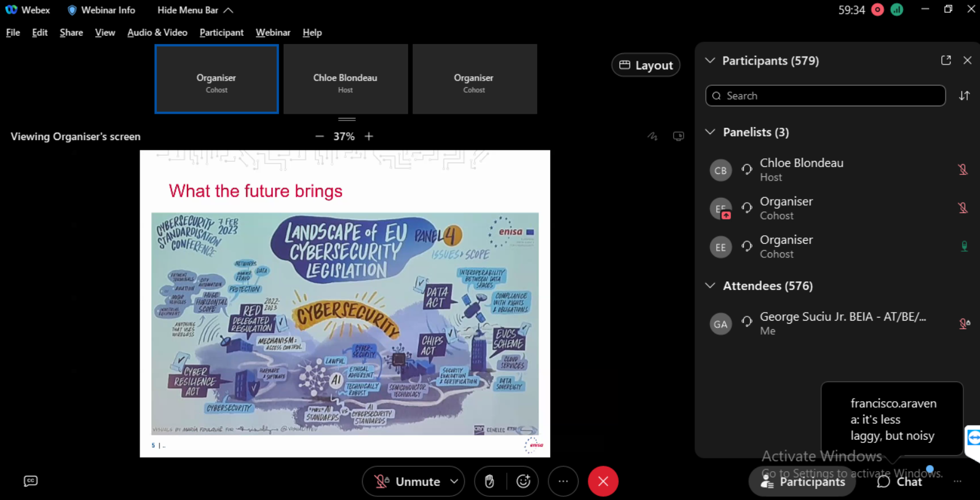Click the shared slide 'What the future brings'

[x=345, y=303]
